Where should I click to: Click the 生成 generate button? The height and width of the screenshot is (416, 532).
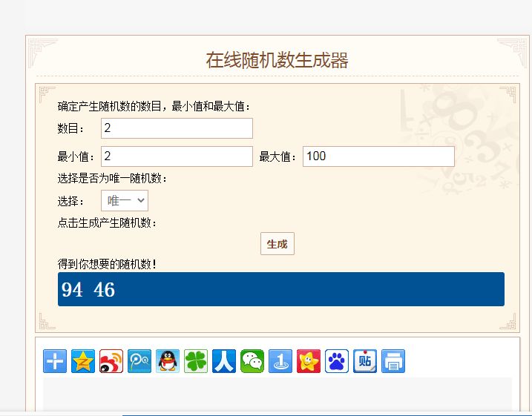pos(278,243)
